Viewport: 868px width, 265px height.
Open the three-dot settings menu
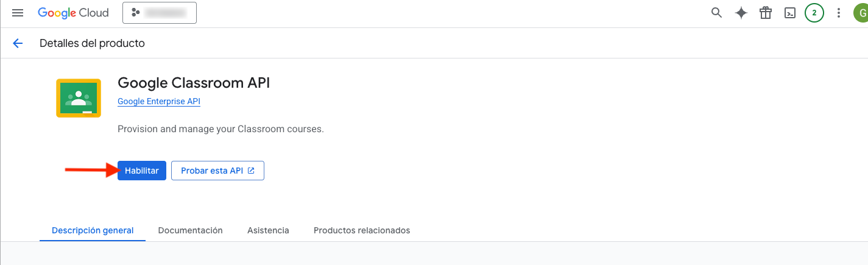click(839, 13)
